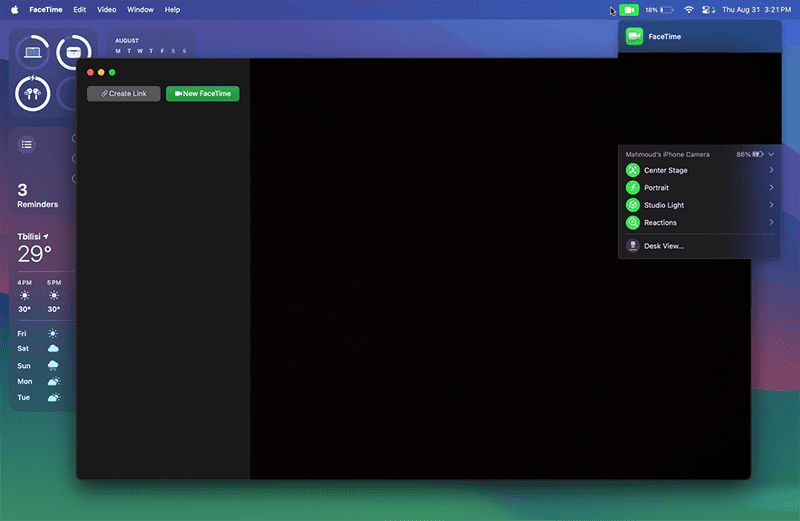Close the FaceTime window with red button

90,72
